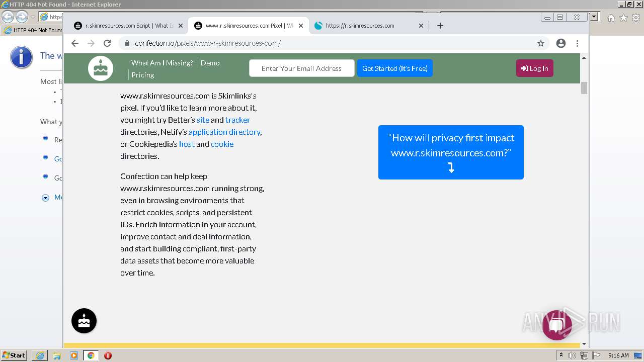Screen dimensions: 644x362
Task: Open Internet Explorer from the taskbar
Action: click(40, 355)
